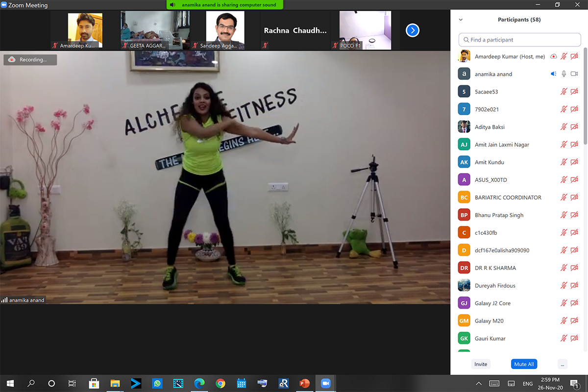Open the more options ellipsis button
The image size is (588, 392).
tap(563, 364)
